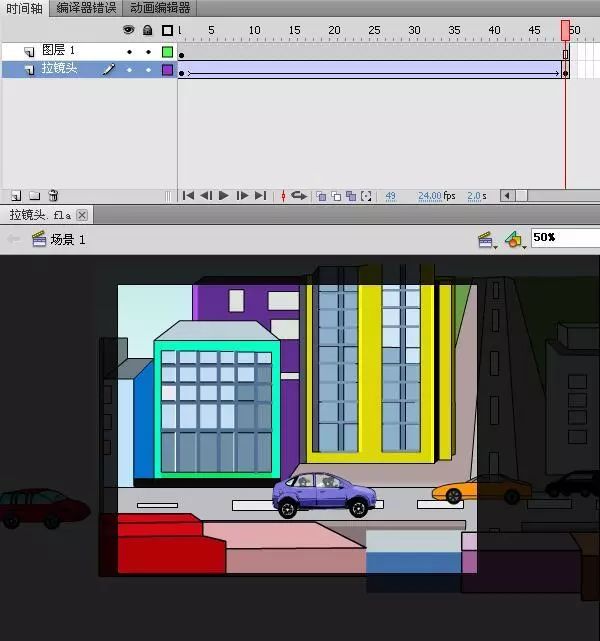Click timeline scrollbar left arrow
The height and width of the screenshot is (641, 600).
click(x=507, y=196)
